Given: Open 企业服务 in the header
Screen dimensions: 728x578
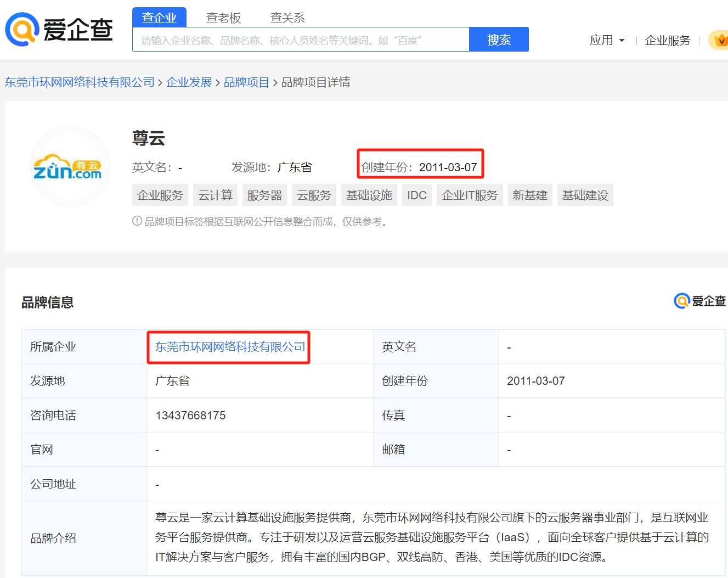Looking at the screenshot, I should [668, 40].
